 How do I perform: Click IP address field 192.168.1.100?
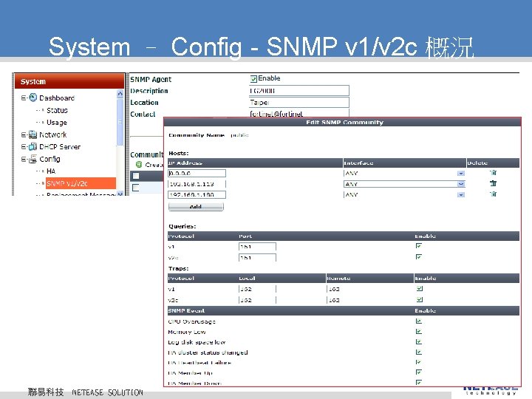tap(197, 195)
